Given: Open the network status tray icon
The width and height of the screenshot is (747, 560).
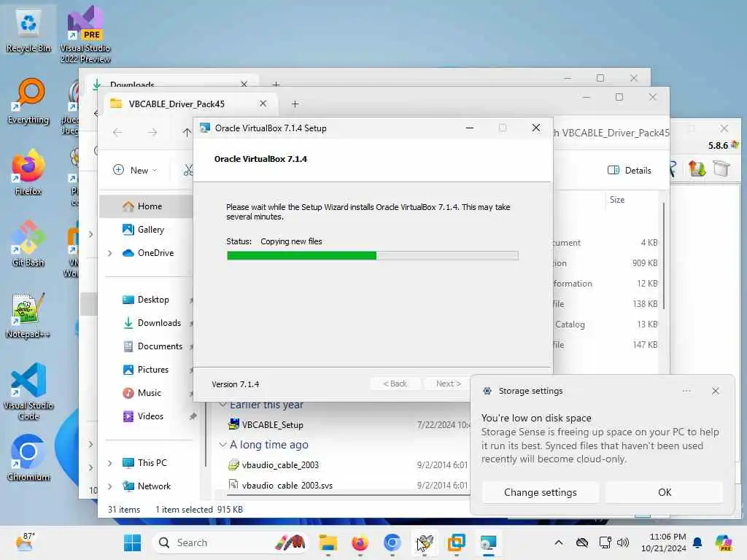Looking at the screenshot, I should point(605,542).
